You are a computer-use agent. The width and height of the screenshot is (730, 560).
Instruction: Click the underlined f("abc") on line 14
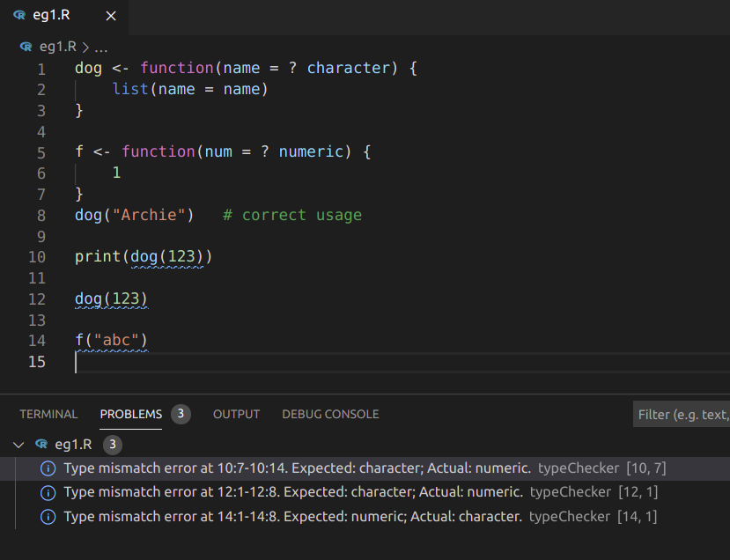point(111,340)
